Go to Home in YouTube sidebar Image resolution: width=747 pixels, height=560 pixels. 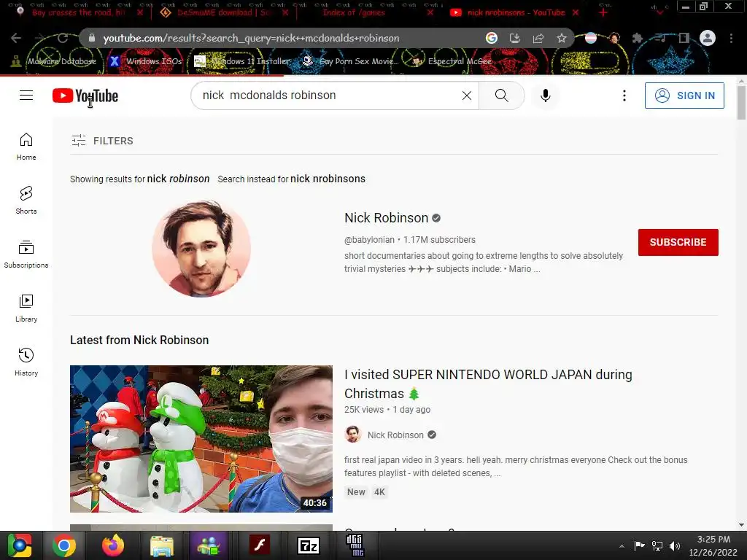(x=26, y=147)
